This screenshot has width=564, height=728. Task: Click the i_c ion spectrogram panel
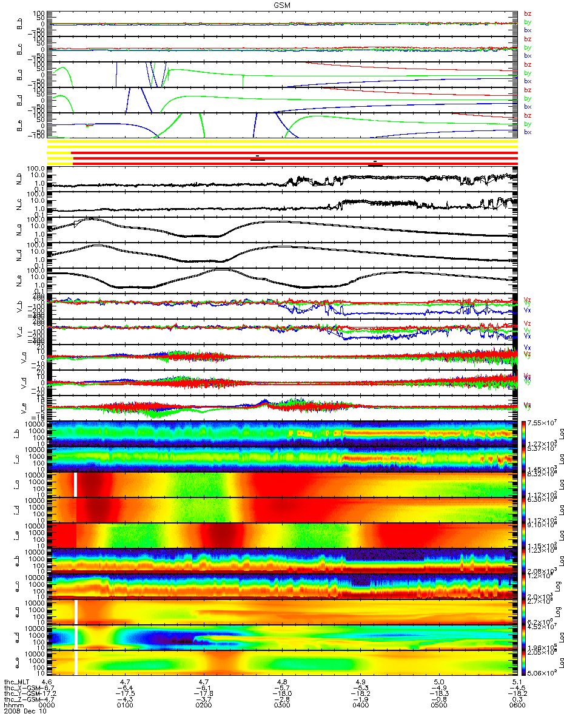click(283, 459)
